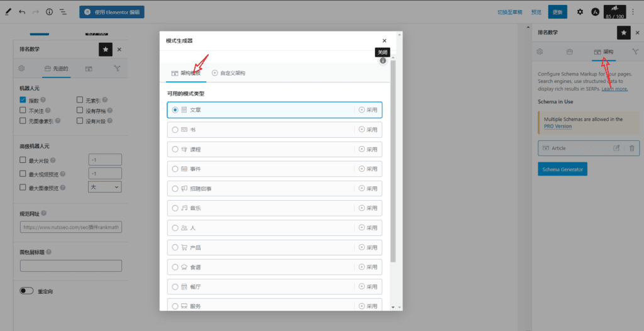Redo the last change
644x331 pixels.
[x=36, y=12]
